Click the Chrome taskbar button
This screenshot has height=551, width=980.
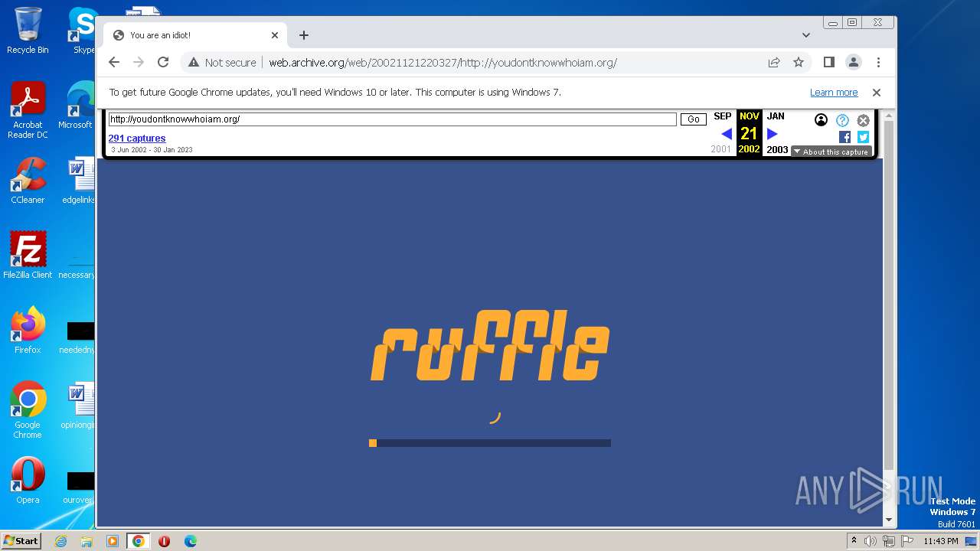139,541
